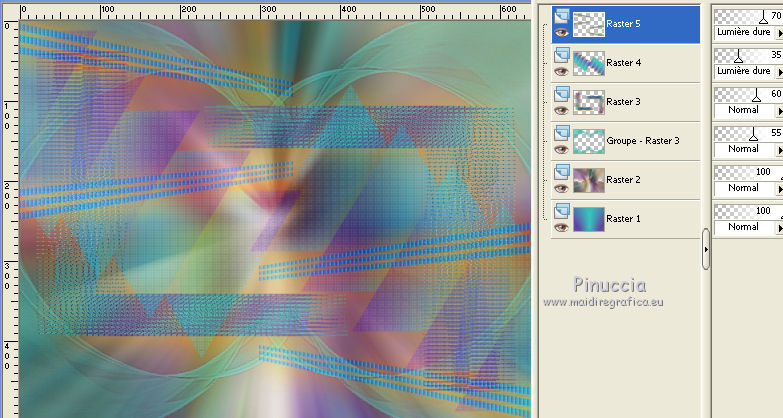Click Raster 3 opacity slider at 60
The height and width of the screenshot is (418, 783).
click(749, 94)
